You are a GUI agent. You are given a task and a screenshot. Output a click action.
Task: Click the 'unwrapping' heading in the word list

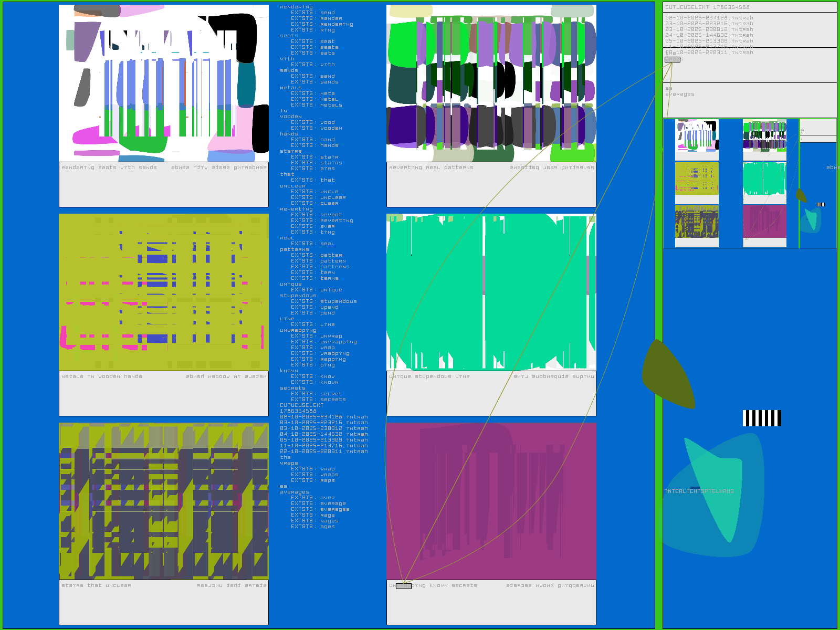[298, 330]
